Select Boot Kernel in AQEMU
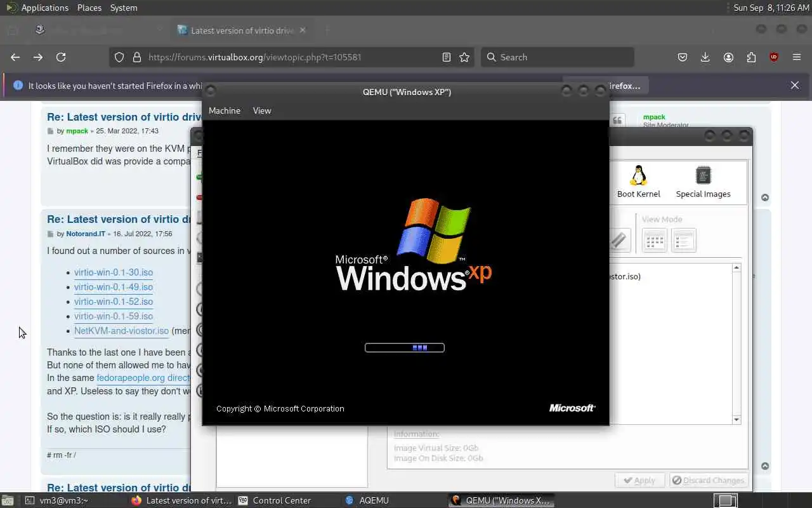The image size is (812, 508). tap(639, 182)
